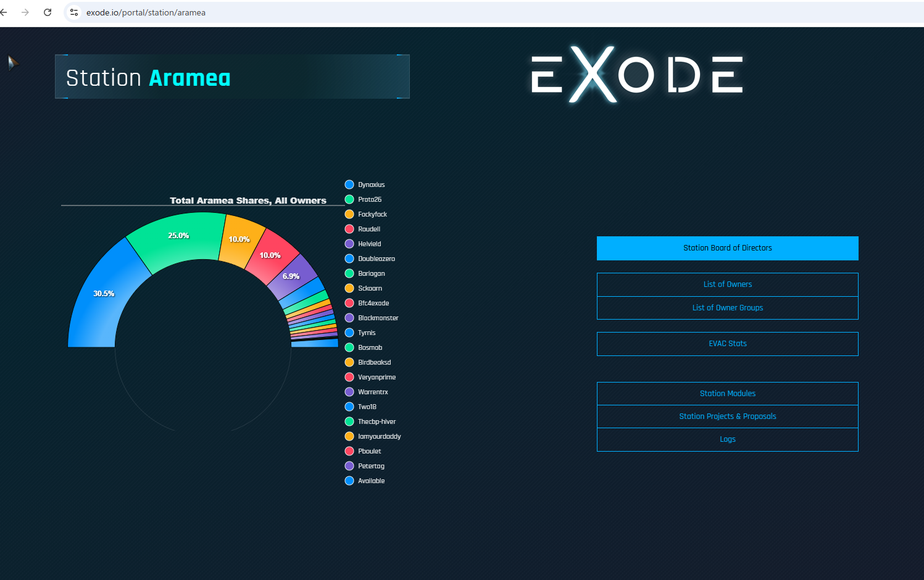
Task: View EVAC Stats
Action: (x=727, y=344)
